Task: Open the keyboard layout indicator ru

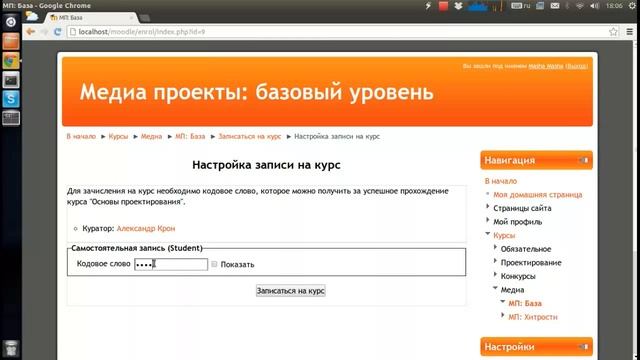Action: (521, 6)
